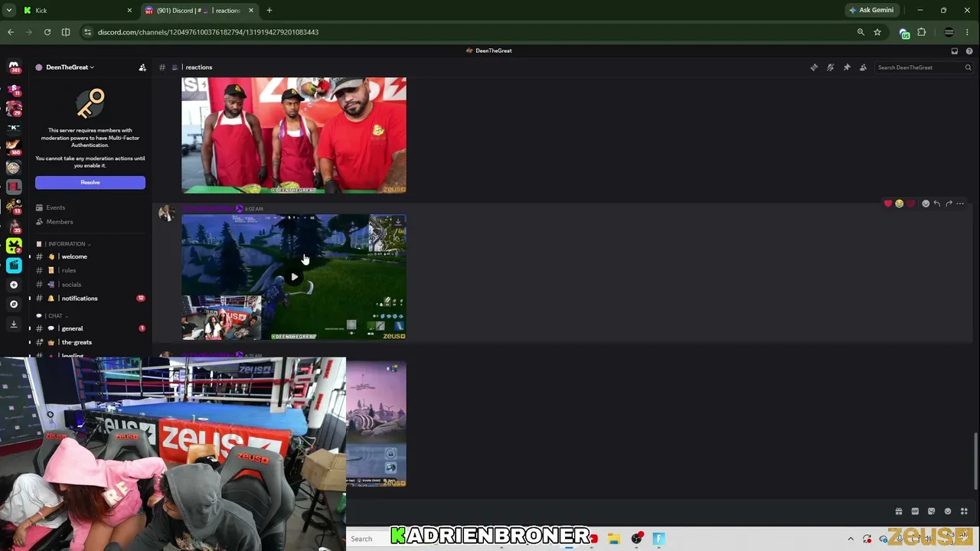React with laughing emoji
Screen dimensions: 980x551
coord(900,204)
